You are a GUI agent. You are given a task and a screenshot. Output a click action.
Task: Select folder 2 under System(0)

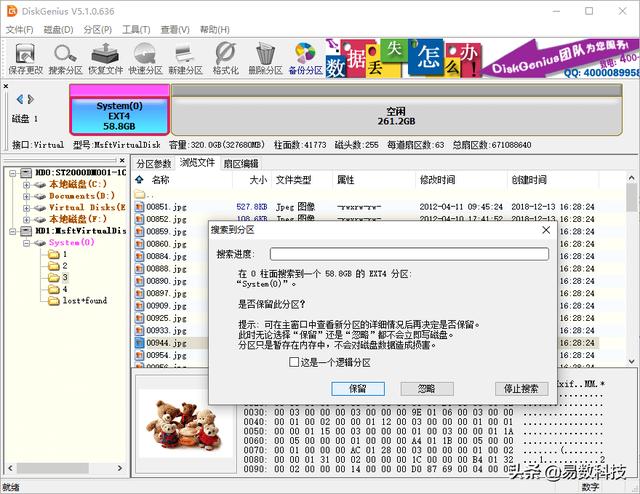(58, 266)
